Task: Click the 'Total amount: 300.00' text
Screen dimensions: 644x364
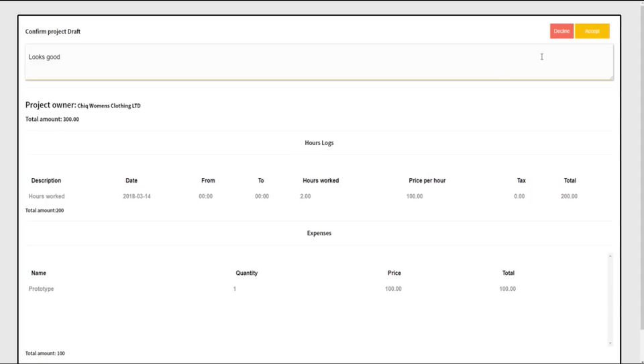Action: pyautogui.click(x=52, y=120)
